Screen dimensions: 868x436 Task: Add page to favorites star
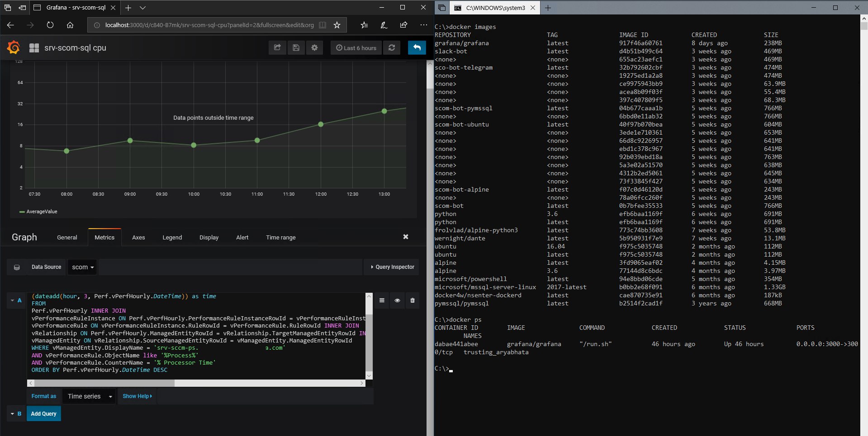point(337,25)
